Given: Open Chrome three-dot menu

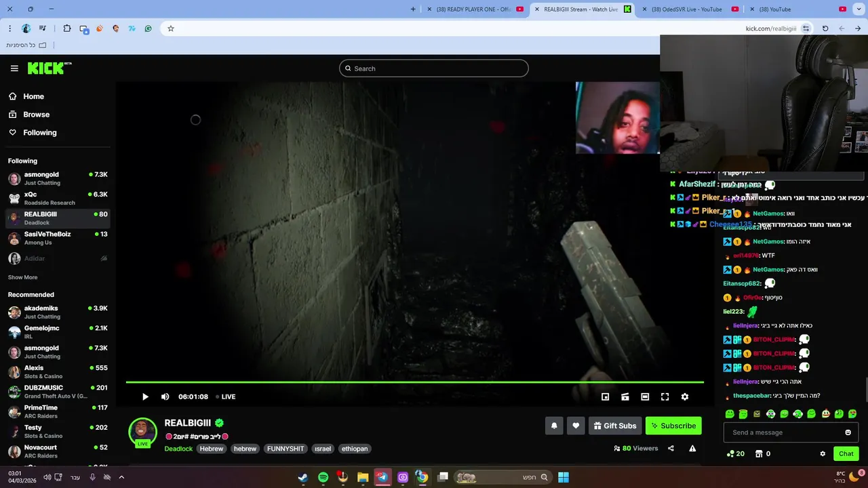Looking at the screenshot, I should point(9,28).
